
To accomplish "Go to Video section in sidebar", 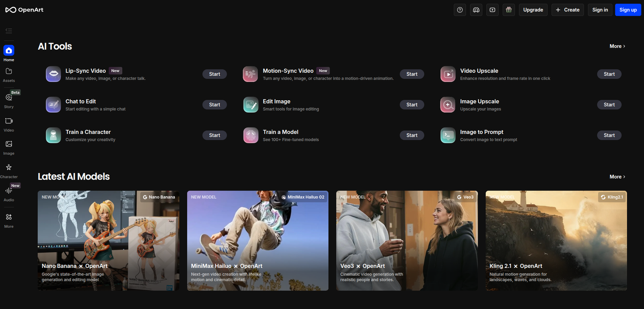I will (9, 124).
